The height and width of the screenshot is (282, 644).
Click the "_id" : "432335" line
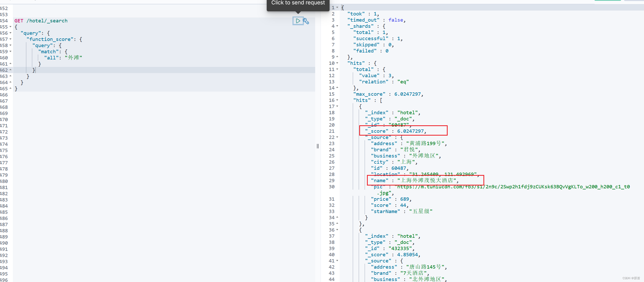pos(390,249)
